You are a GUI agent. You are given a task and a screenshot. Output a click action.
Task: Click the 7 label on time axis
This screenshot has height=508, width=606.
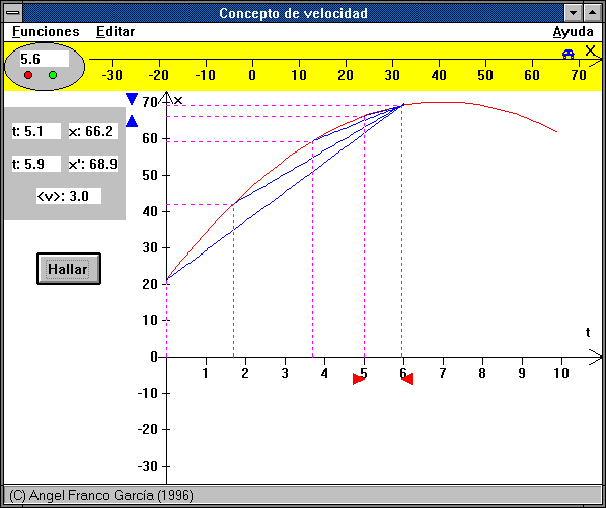[x=443, y=373]
